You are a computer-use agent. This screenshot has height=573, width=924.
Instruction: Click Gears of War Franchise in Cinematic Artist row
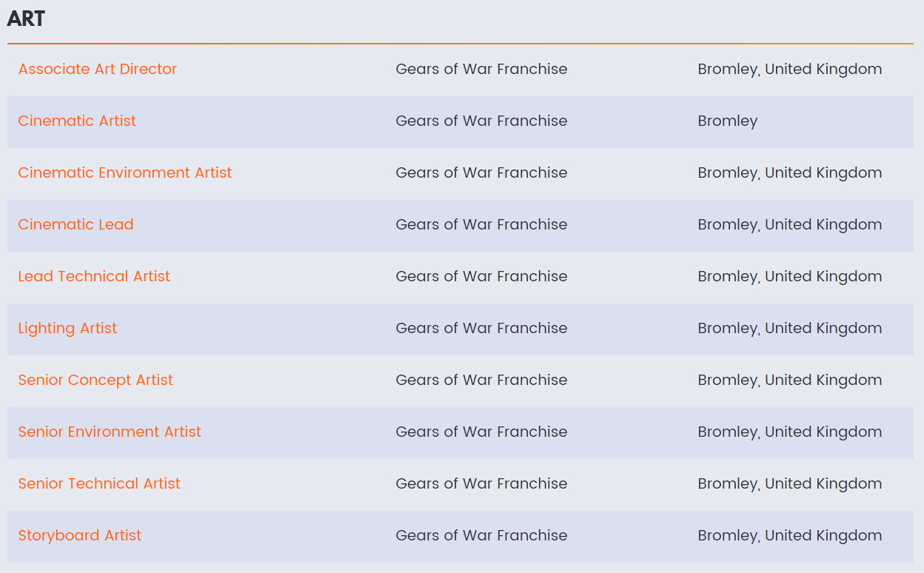tap(481, 121)
